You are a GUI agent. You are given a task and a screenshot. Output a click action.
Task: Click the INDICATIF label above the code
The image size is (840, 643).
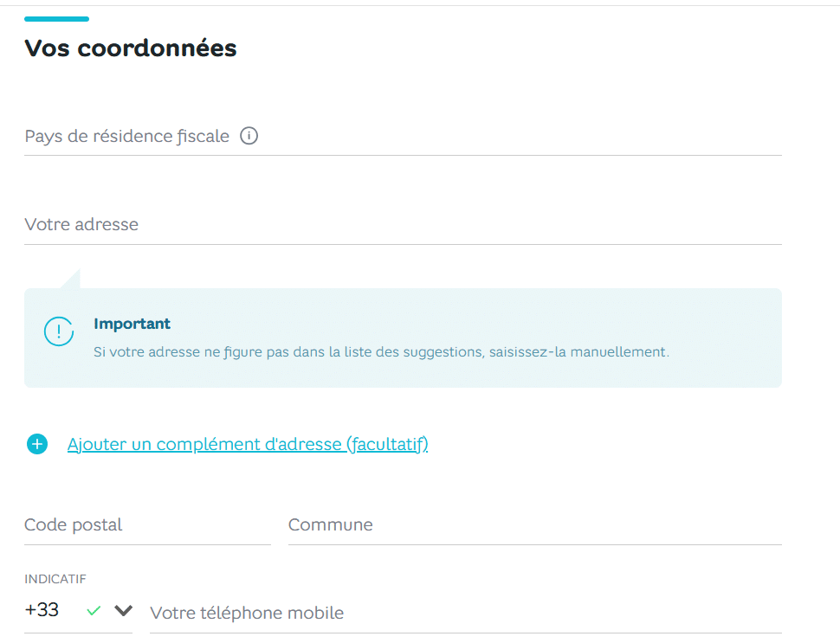(x=55, y=579)
